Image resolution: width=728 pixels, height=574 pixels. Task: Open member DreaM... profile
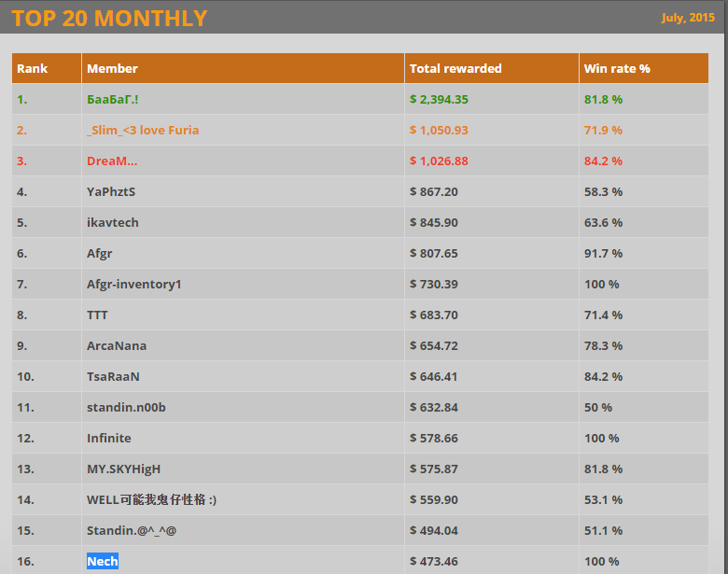point(112,161)
